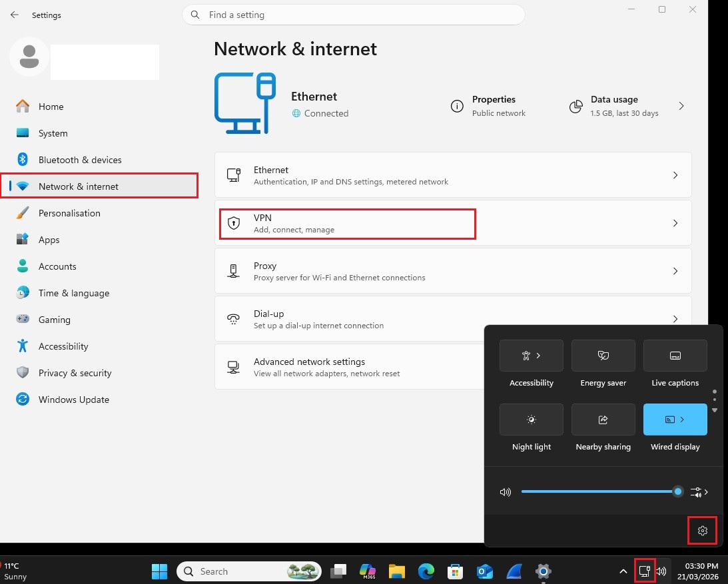The height and width of the screenshot is (584, 728).
Task: Toggle Nearby sharing quick setting
Action: coord(603,420)
